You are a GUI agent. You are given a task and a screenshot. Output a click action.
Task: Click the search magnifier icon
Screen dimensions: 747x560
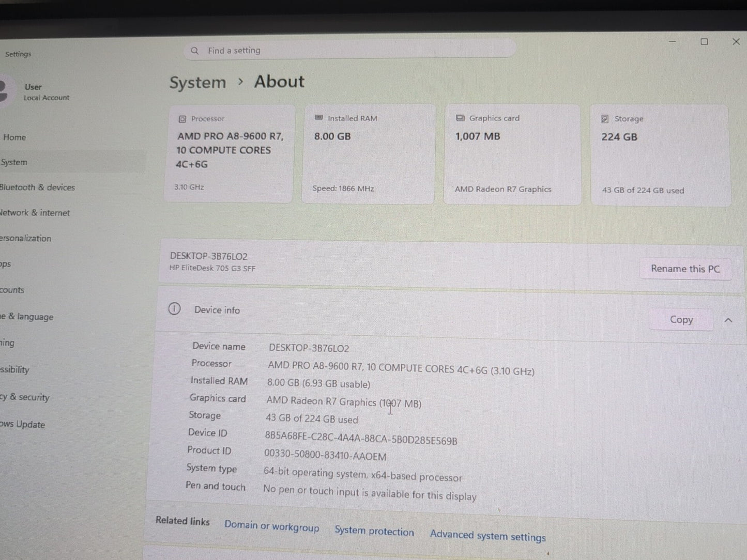coord(195,51)
